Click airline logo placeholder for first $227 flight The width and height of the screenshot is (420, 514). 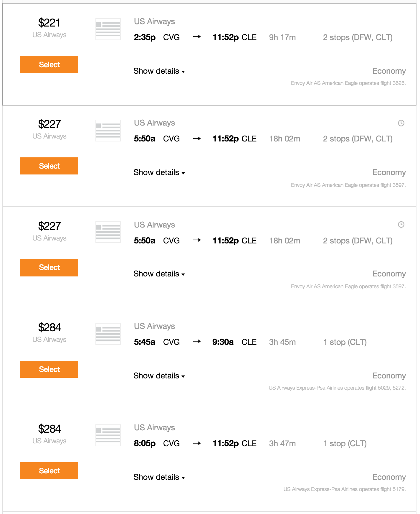coord(108,131)
